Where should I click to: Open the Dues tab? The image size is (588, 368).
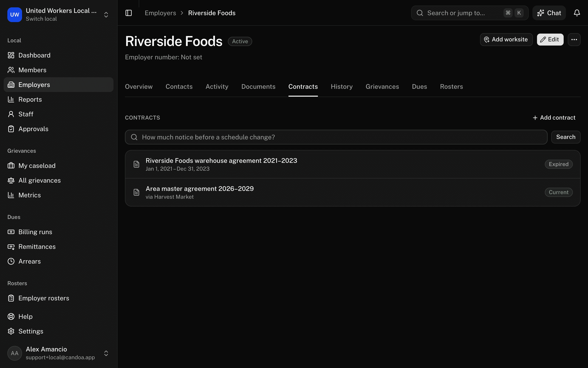[x=419, y=87]
